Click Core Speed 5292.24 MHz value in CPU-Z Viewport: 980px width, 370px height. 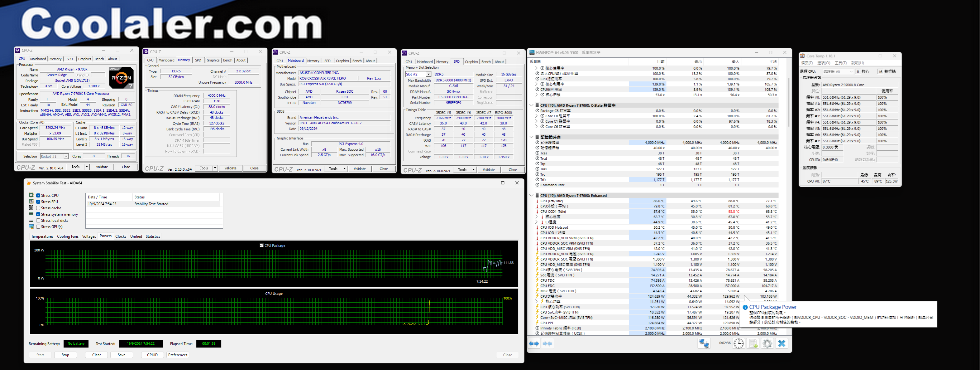pyautogui.click(x=55, y=128)
